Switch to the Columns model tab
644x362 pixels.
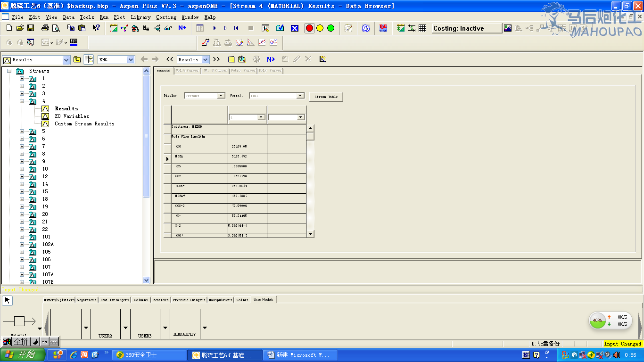pyautogui.click(x=141, y=300)
